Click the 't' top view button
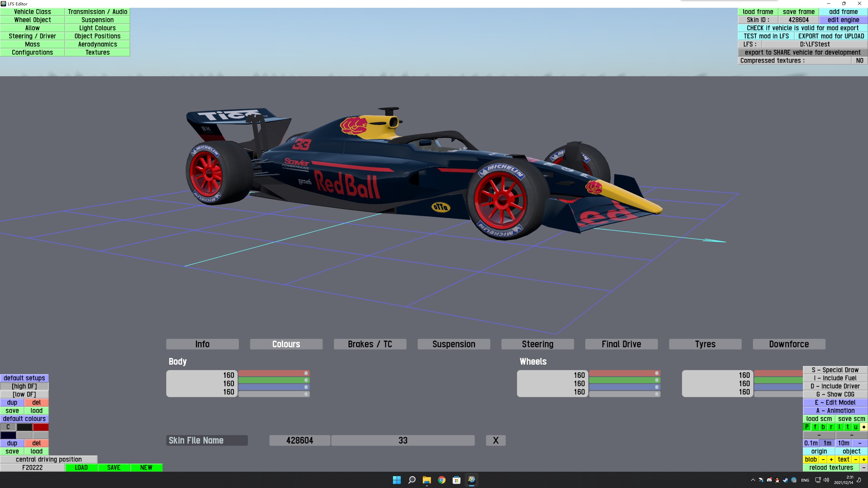The width and height of the screenshot is (868, 488). pyautogui.click(x=847, y=427)
